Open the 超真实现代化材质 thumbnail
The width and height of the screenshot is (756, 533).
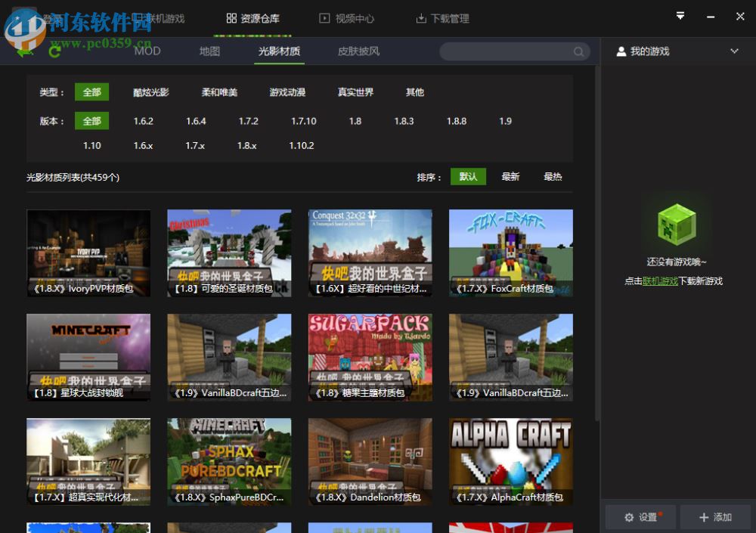coord(88,462)
